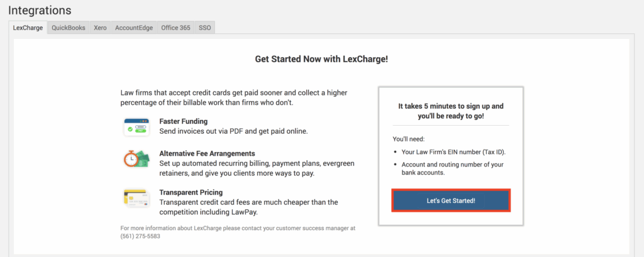Click the 5 minutes to sign up heading
Screen dimensions: 644x257
451,111
